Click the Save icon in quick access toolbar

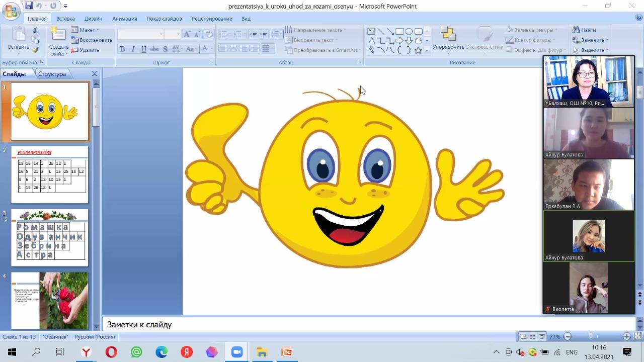point(29,6)
